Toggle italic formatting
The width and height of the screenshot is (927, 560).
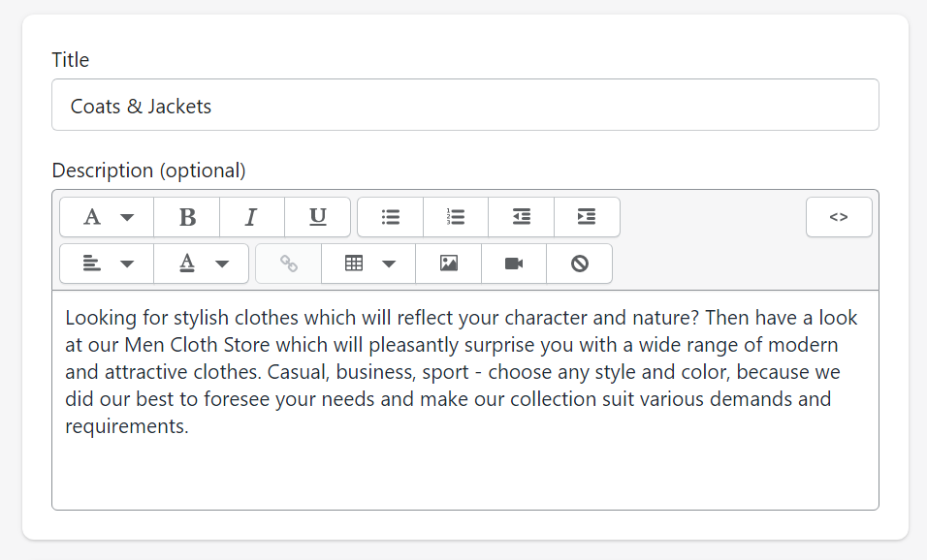[252, 217]
